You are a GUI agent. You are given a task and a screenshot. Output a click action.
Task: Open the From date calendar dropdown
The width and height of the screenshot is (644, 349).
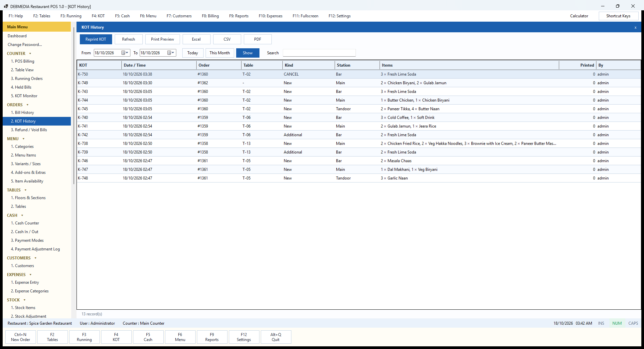(x=125, y=53)
